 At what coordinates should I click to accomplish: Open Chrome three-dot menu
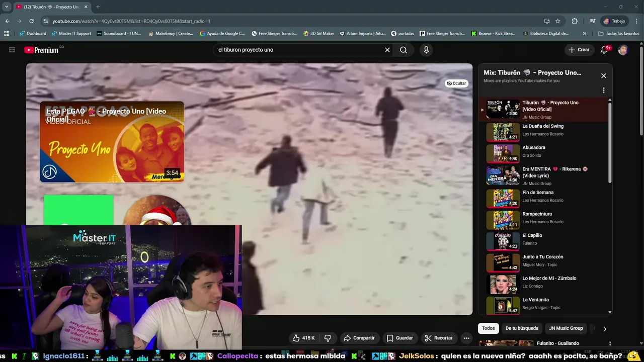coord(637,21)
